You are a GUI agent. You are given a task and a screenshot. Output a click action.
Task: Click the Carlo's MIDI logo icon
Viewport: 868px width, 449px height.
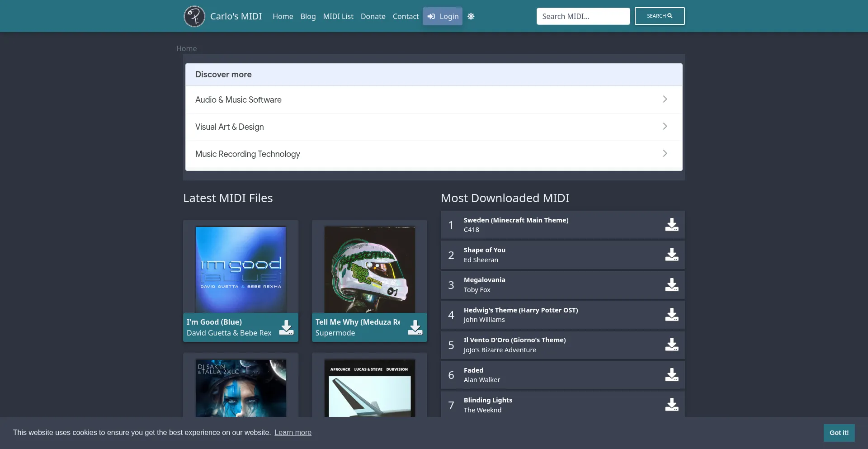click(x=194, y=16)
